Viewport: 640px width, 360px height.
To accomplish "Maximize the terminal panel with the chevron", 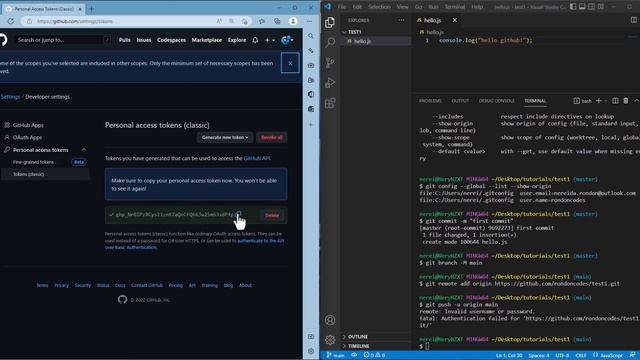I will point(636,101).
